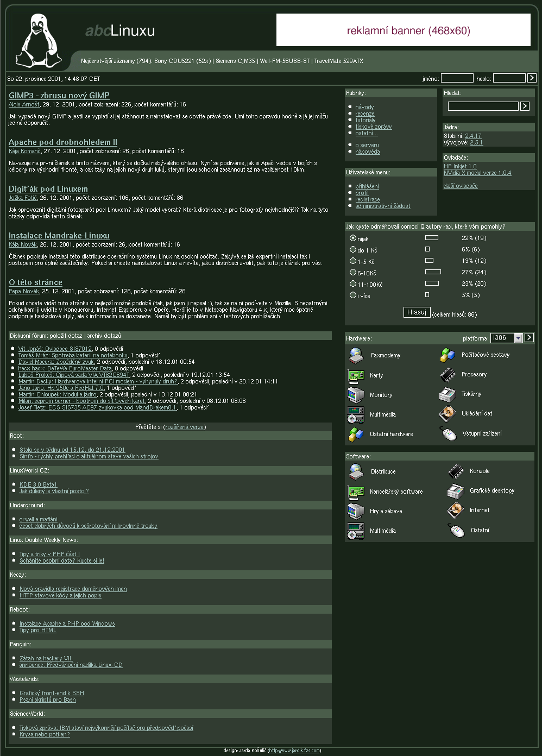This screenshot has width=542, height=756.
Task: Expand the platforma i386 dropdown
Action: [518, 338]
